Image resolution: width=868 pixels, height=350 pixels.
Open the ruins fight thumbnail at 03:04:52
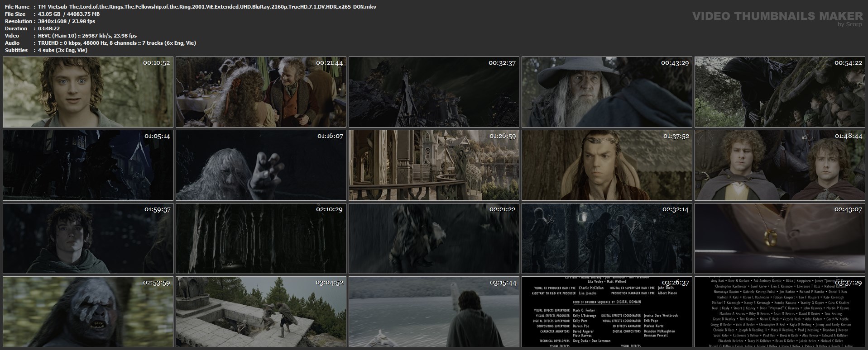click(261, 312)
